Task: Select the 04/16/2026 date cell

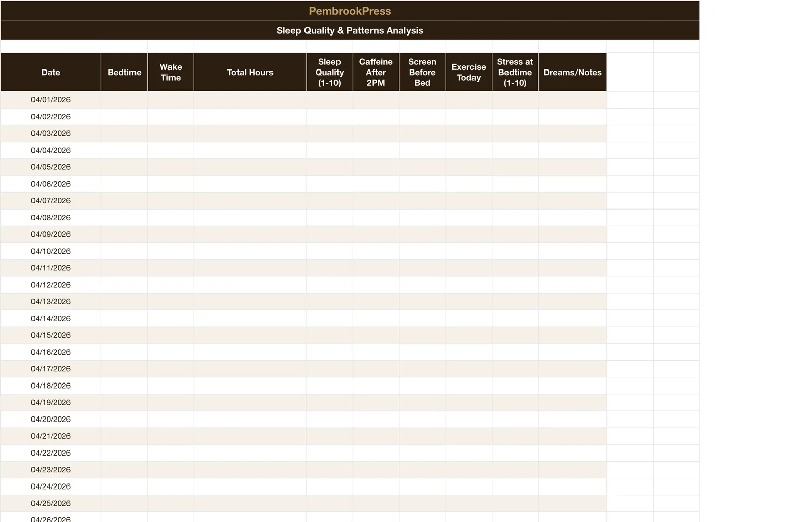Action: (51, 352)
